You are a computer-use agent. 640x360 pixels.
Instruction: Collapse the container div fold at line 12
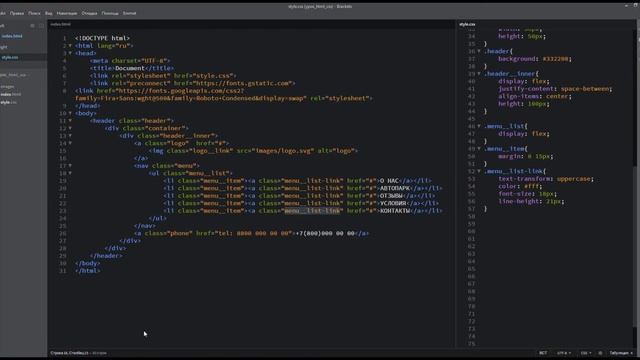(70, 128)
